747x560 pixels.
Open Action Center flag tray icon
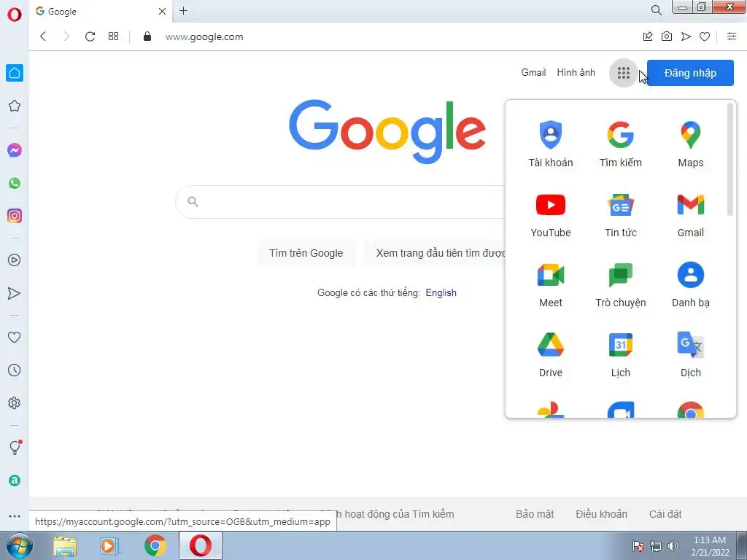638,545
